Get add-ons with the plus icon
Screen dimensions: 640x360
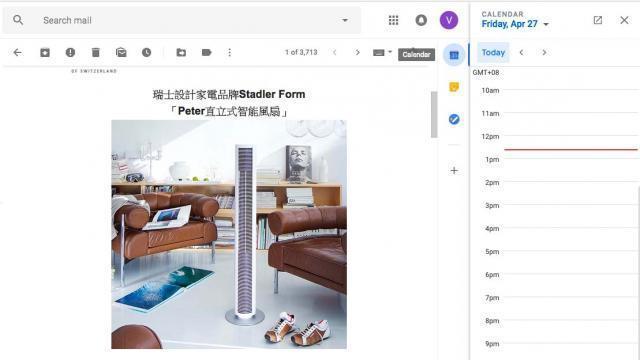pyautogui.click(x=454, y=171)
